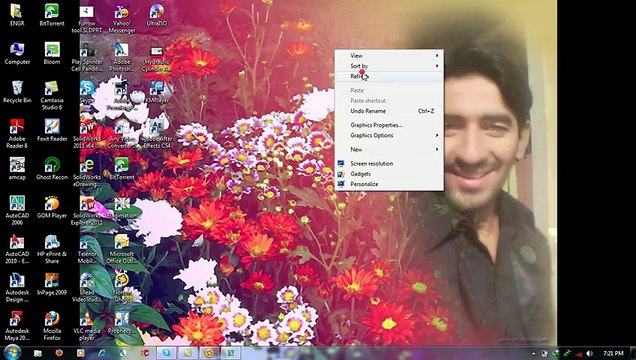The width and height of the screenshot is (636, 360).
Task: Choose Refresh from the context menu
Action: coord(389,76)
